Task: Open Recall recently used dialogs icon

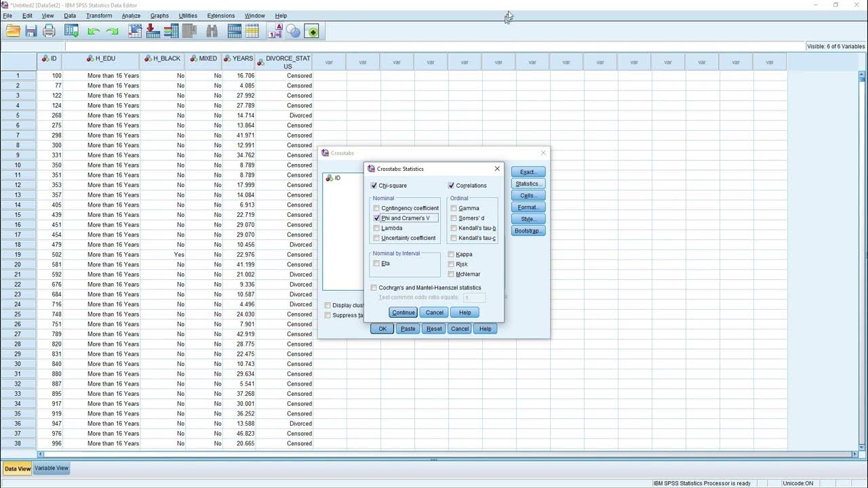Action: [x=71, y=30]
